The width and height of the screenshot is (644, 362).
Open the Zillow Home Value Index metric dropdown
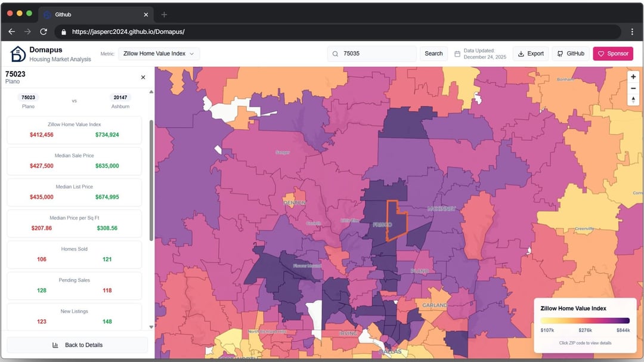click(159, 54)
